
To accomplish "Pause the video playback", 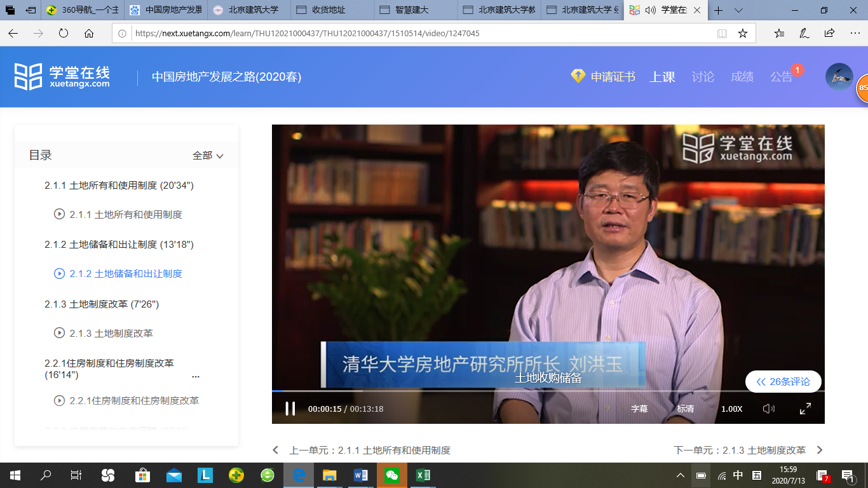I will (290, 409).
